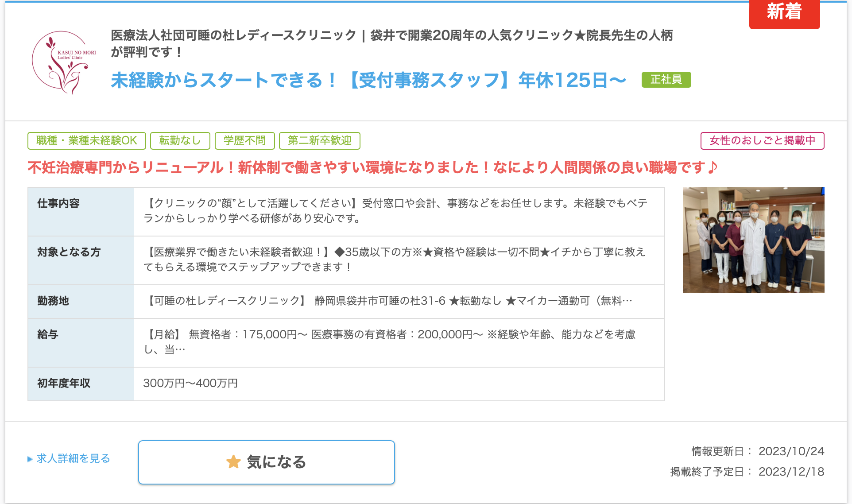Click the green 正社員 label

coord(666,80)
